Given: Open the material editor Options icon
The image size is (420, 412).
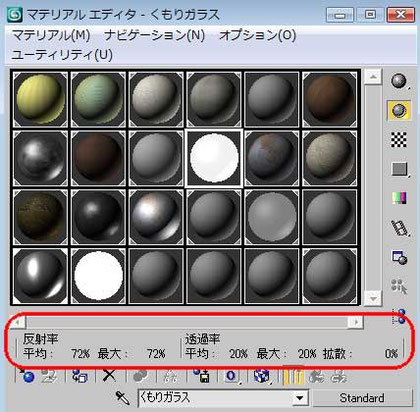Looking at the screenshot, I should 399,257.
